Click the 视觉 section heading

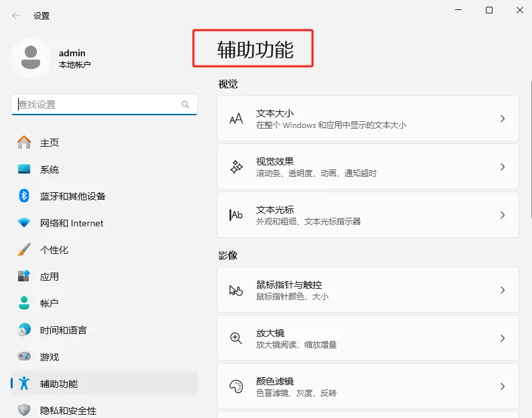click(x=228, y=84)
